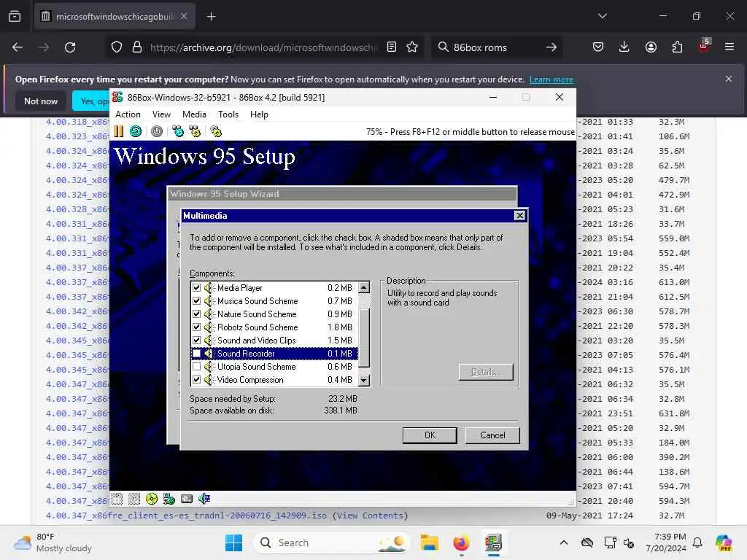Click the sound speaker status bar icon
Viewport: 747px width, 560px height.
[x=204, y=499]
